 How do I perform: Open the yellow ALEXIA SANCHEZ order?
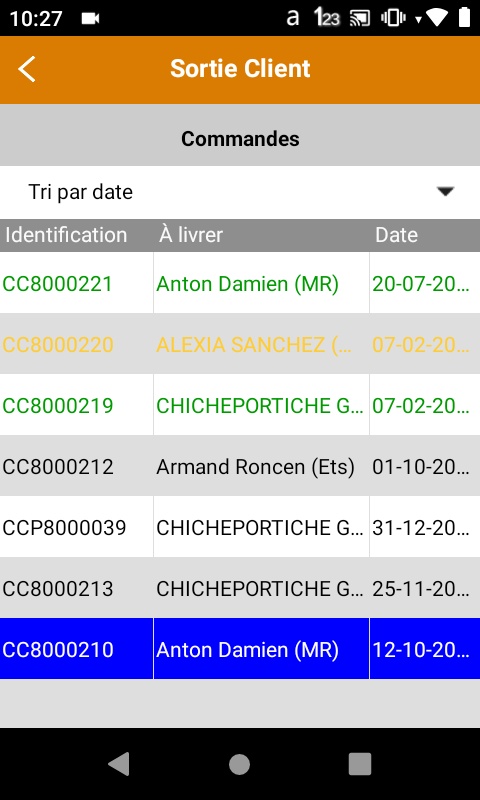click(240, 344)
